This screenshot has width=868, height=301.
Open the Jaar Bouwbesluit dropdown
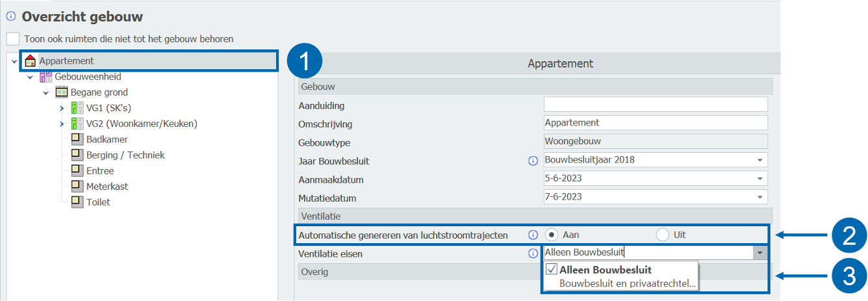(x=759, y=160)
